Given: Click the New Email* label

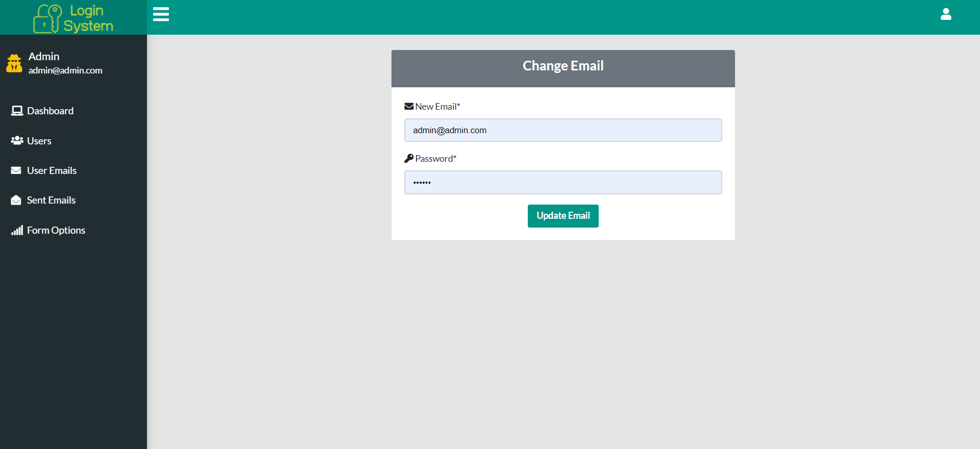Looking at the screenshot, I should (x=437, y=106).
